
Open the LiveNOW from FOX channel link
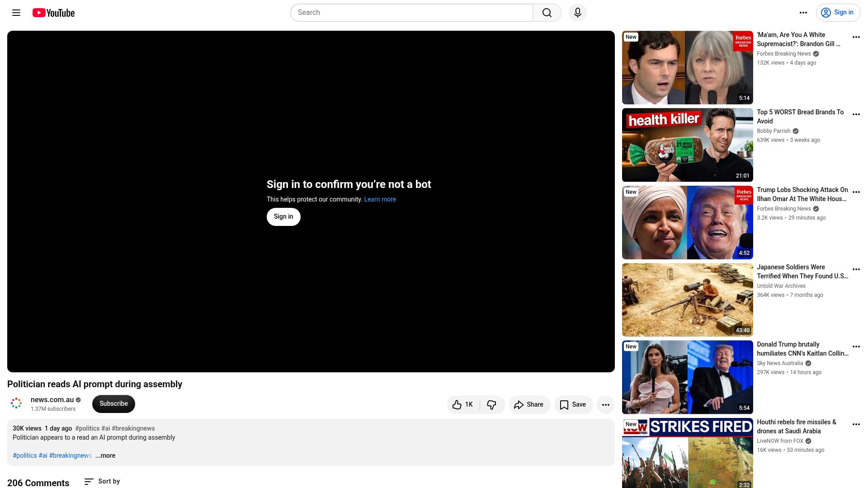[x=780, y=441]
